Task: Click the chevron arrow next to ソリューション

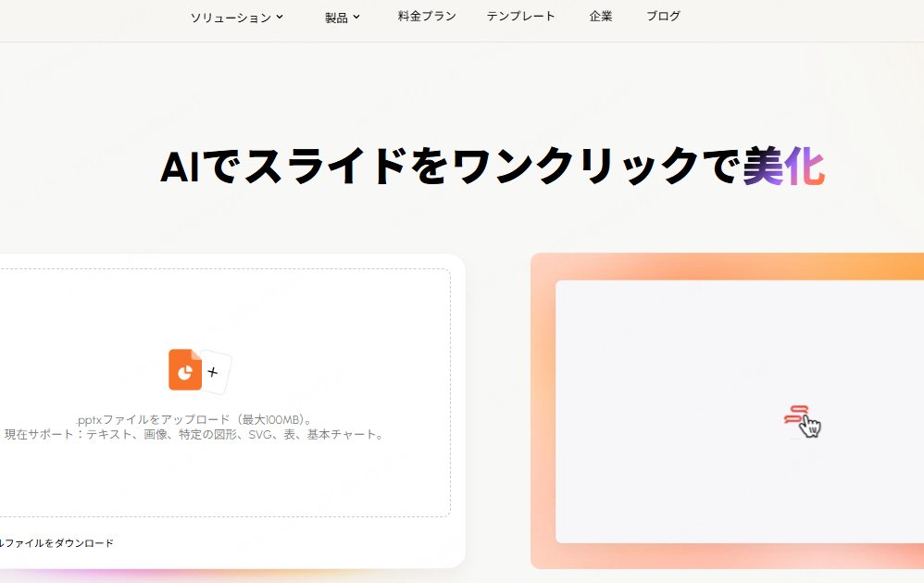Action: [x=279, y=16]
